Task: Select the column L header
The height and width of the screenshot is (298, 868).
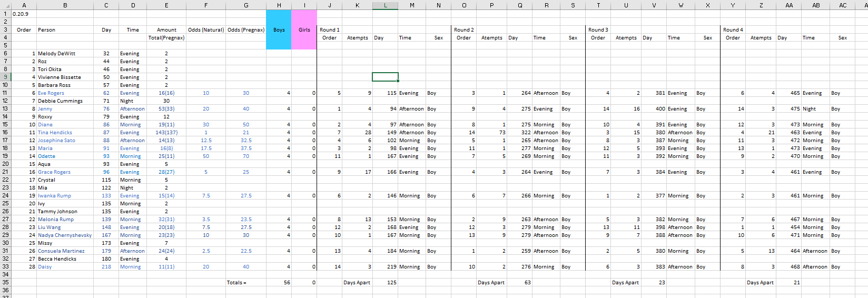Action: (x=385, y=5)
